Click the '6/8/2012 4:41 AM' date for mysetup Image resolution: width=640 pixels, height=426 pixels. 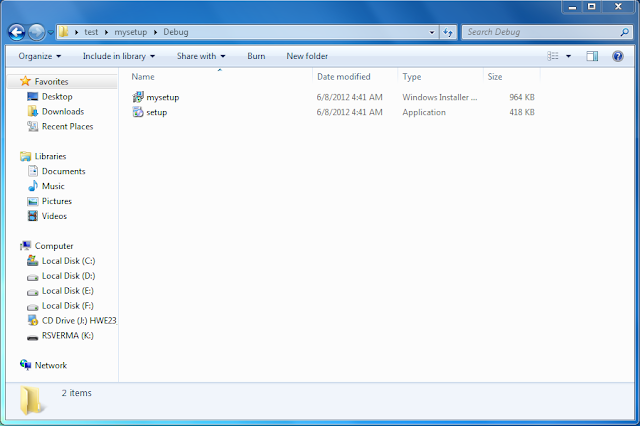coord(349,97)
